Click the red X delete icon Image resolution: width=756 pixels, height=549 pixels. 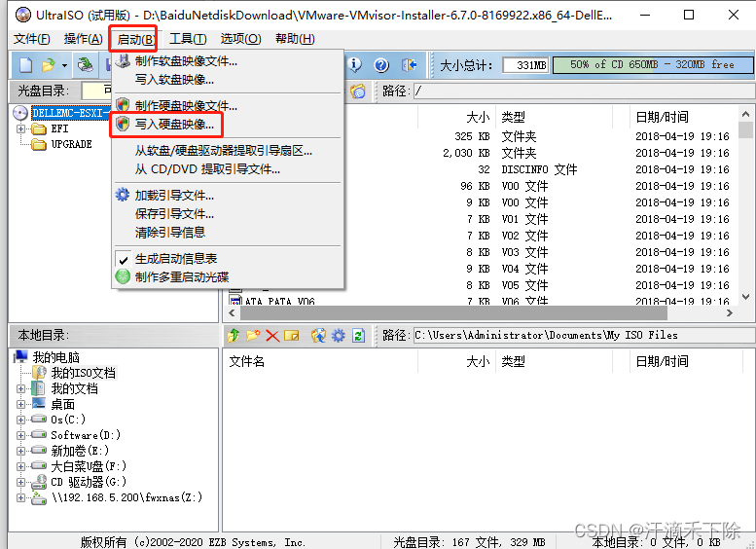(272, 335)
